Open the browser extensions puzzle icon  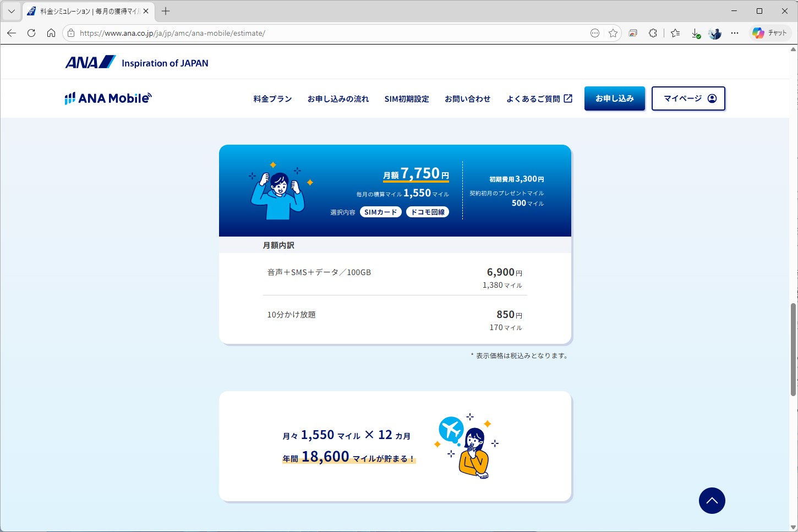click(x=653, y=33)
